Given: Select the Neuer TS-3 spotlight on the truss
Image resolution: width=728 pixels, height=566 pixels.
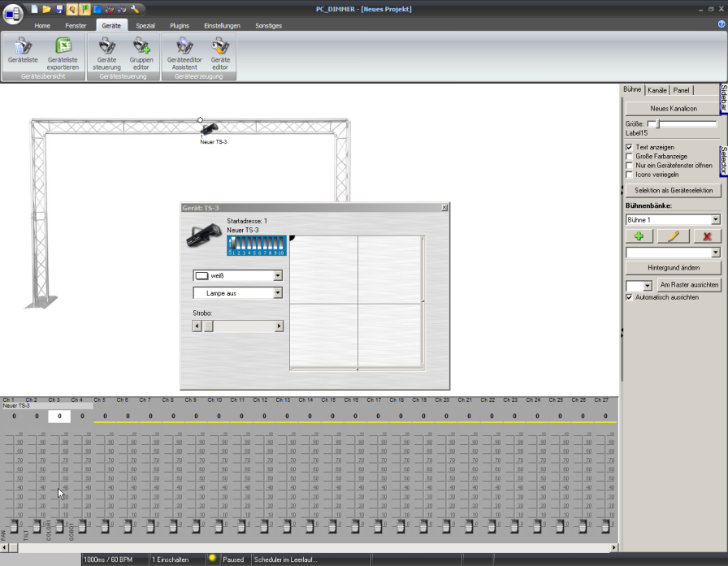Looking at the screenshot, I should pos(210,128).
